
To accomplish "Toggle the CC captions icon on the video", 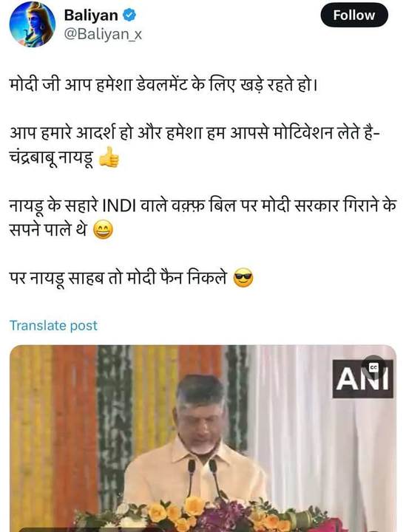I will [373, 367].
